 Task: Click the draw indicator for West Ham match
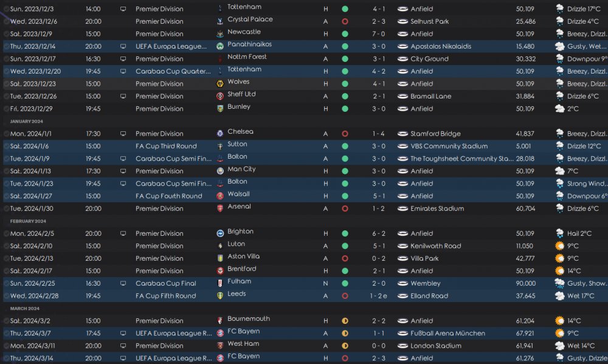pos(345,346)
